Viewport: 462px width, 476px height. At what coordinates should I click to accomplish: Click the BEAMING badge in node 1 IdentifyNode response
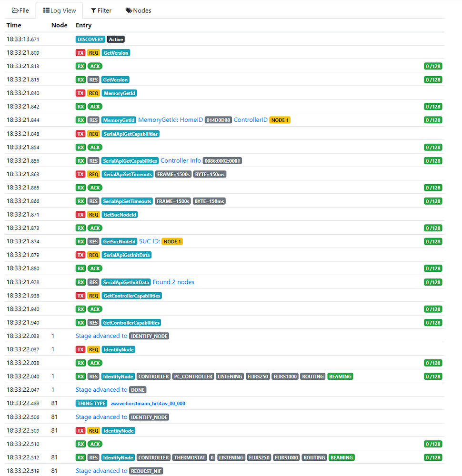click(x=340, y=376)
